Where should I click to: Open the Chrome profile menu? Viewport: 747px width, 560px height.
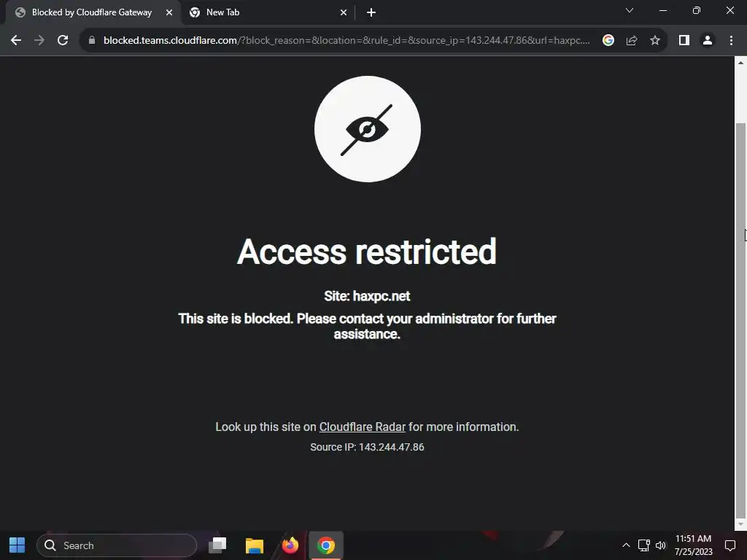click(x=708, y=41)
